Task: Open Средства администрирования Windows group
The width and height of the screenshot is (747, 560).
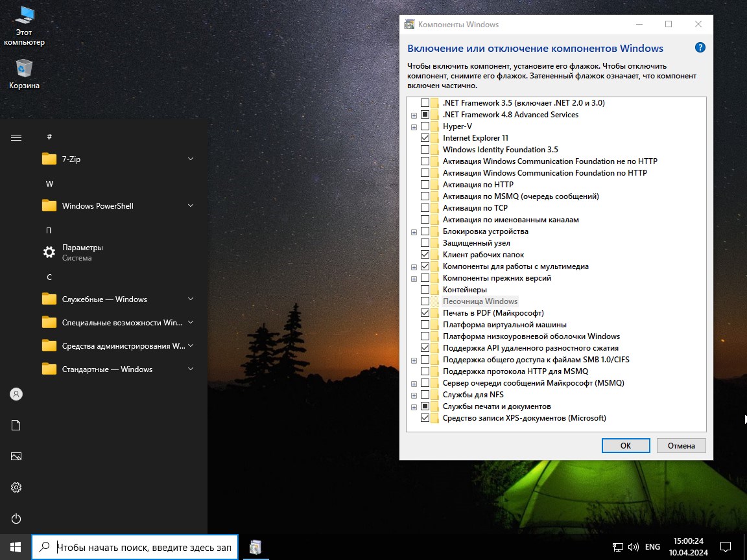Action: point(119,345)
